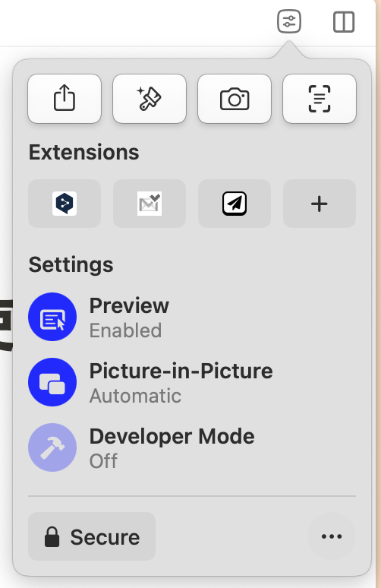381x588 pixels.
Task: Click the Secure lock button
Action: (x=92, y=536)
